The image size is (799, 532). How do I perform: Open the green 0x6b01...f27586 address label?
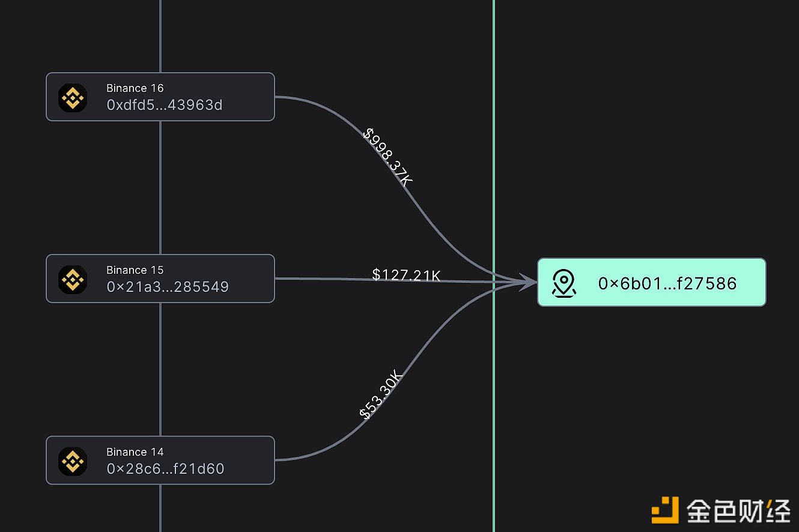click(667, 283)
